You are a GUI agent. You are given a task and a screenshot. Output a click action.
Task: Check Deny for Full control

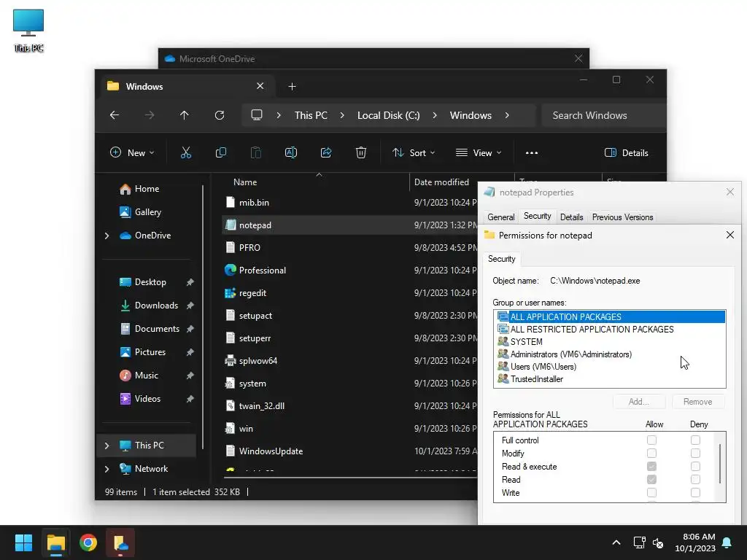pos(695,440)
